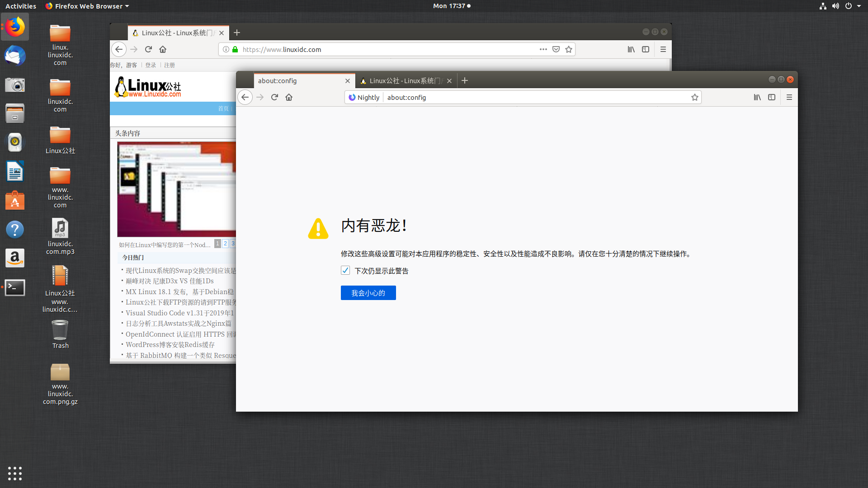The height and width of the screenshot is (488, 868).
Task: Close the Linux公社 tab in the front window
Action: pyautogui.click(x=449, y=81)
